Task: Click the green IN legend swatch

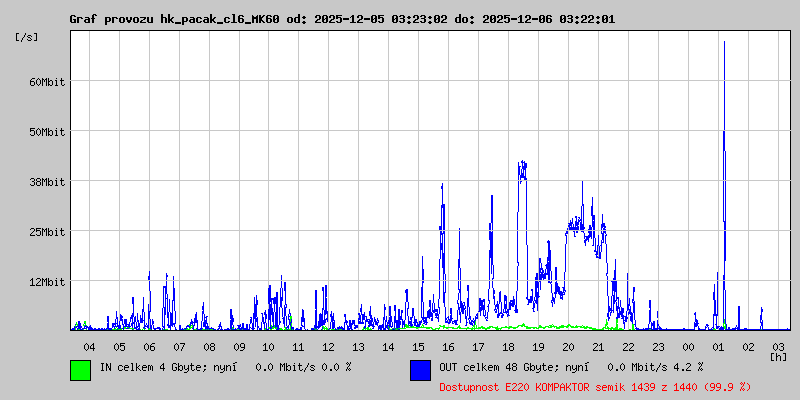Action: point(80,370)
